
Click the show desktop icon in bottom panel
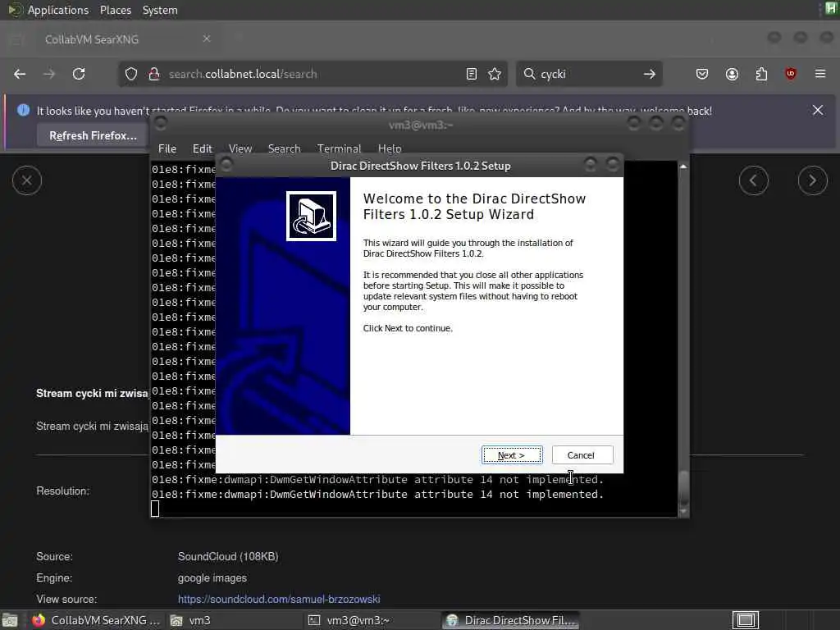10,620
